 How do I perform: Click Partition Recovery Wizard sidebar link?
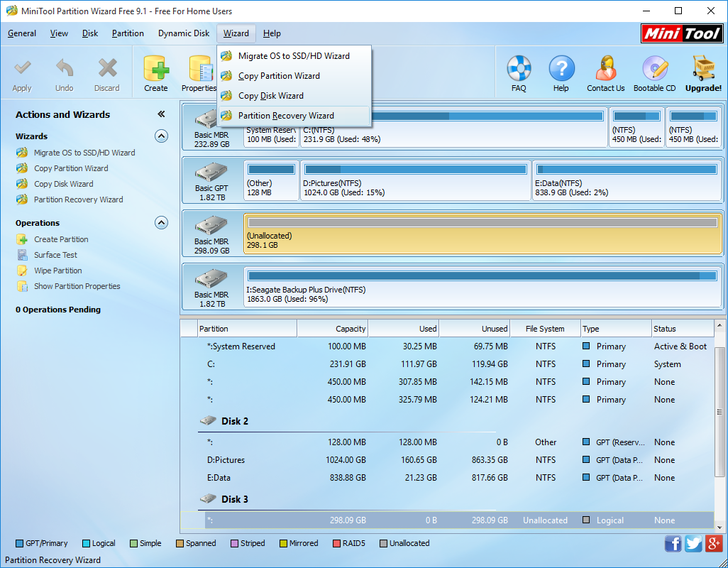(79, 200)
